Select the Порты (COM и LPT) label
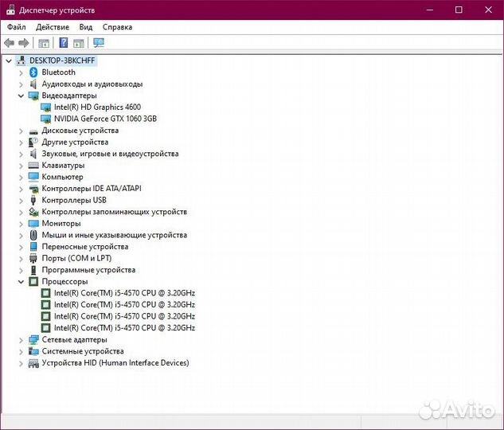The image size is (504, 430). [76, 258]
